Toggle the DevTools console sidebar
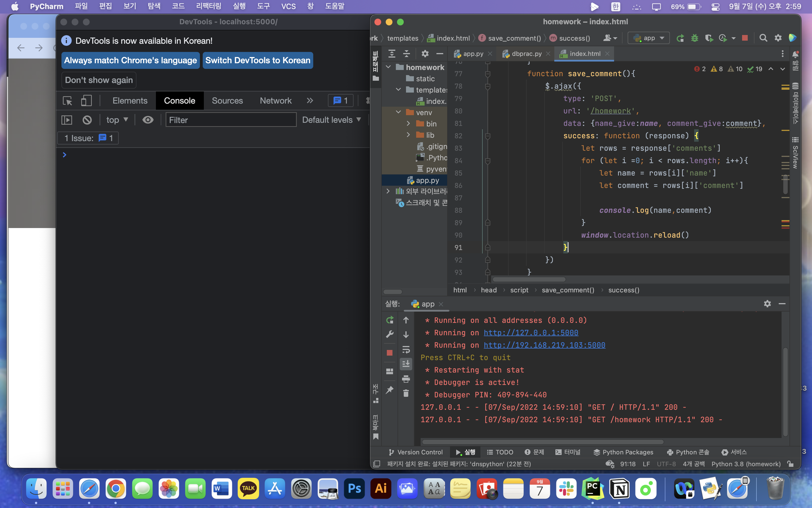The image size is (812, 508). [67, 120]
